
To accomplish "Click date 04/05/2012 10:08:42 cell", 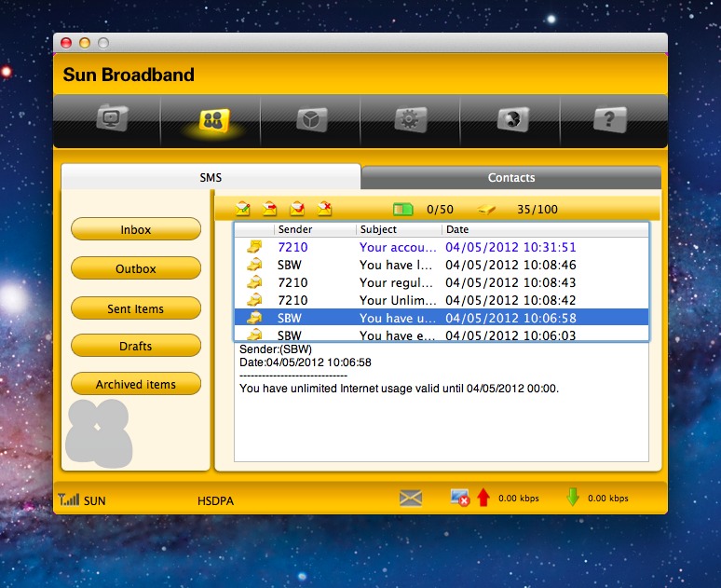I will click(x=510, y=300).
